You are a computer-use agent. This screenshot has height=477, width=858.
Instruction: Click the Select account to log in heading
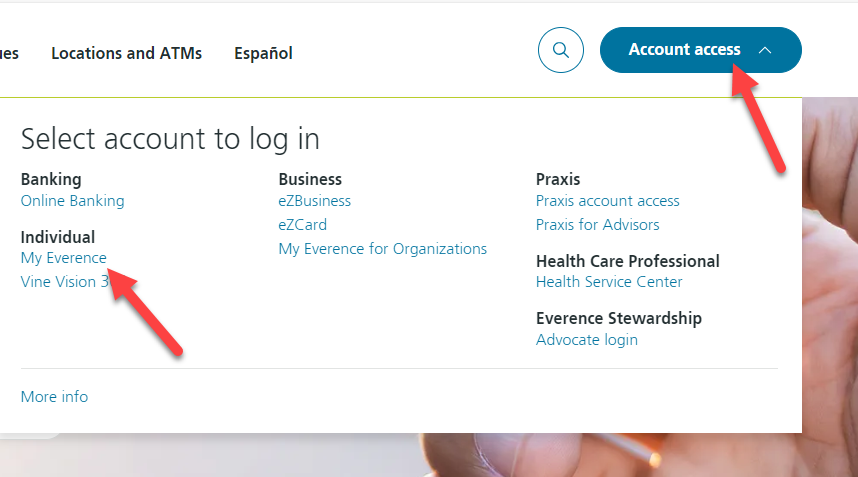click(x=170, y=139)
